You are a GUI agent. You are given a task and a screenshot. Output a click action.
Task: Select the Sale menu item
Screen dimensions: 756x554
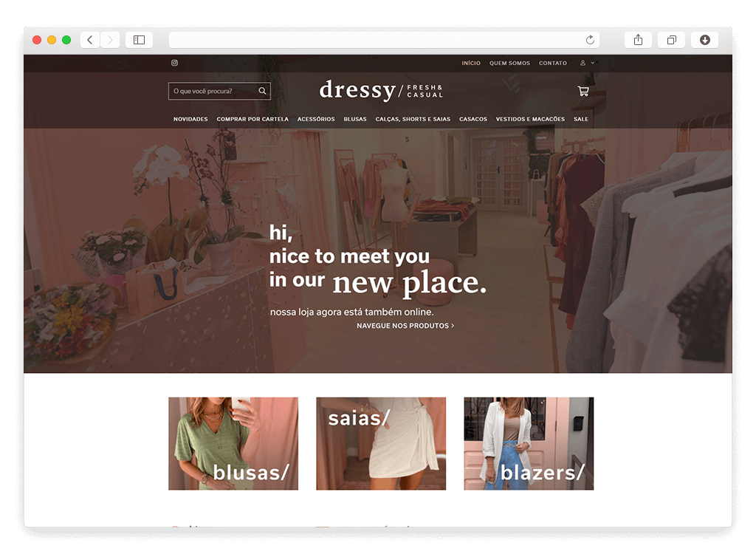click(581, 119)
